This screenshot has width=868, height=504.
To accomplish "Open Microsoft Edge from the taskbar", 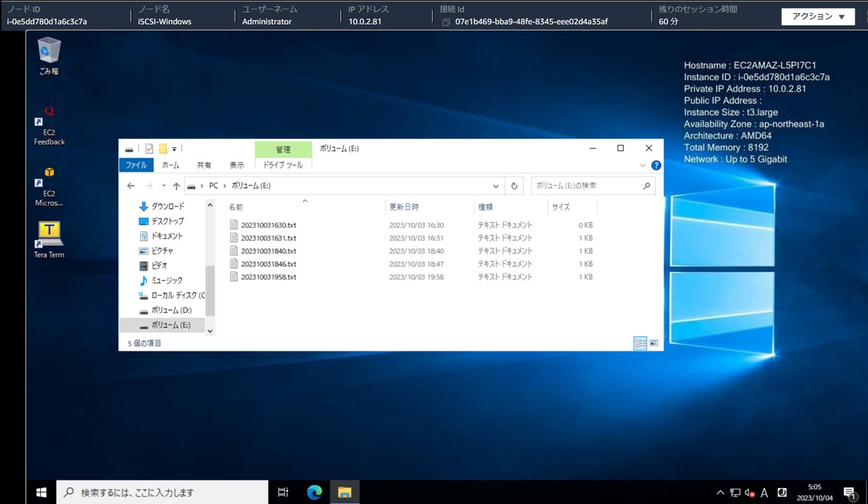I will pos(314,492).
